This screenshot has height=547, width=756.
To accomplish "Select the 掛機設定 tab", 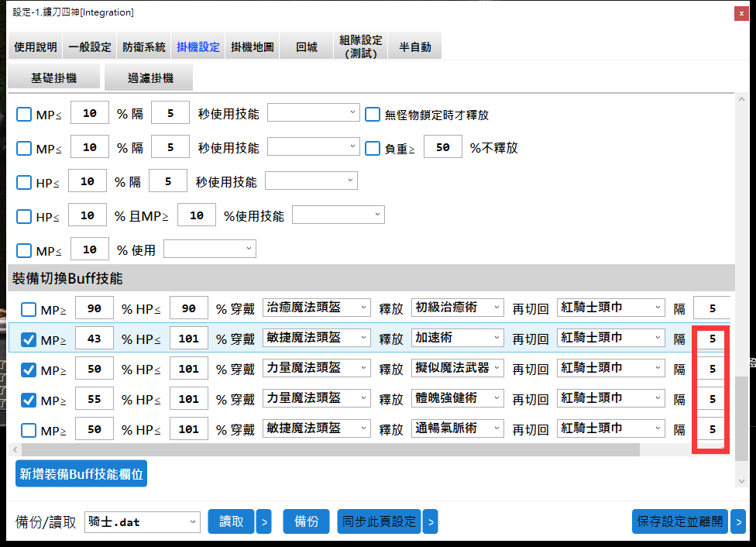I will (198, 46).
